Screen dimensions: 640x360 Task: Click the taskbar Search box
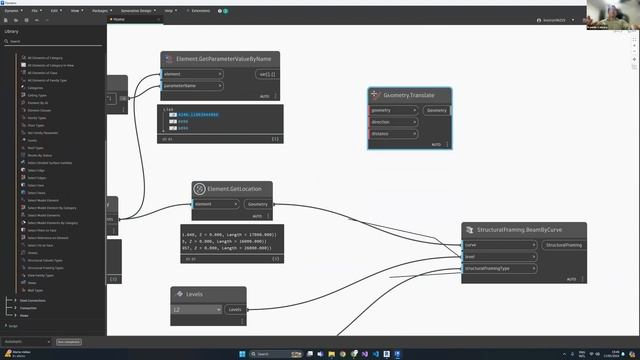click(x=276, y=354)
